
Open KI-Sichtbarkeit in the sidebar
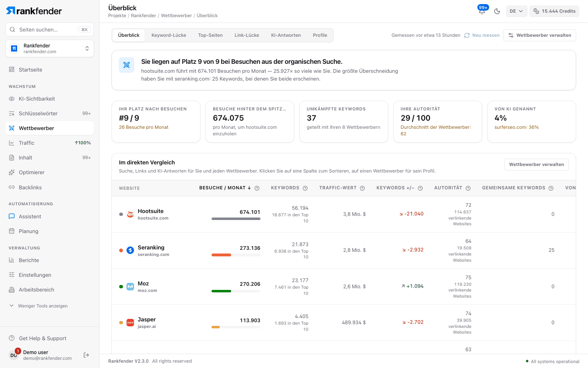pyautogui.click(x=49, y=99)
